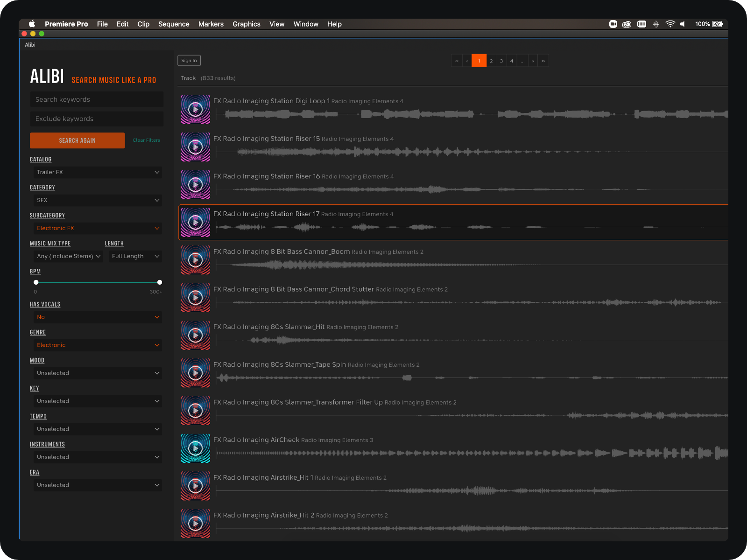Open the Graphics menu
This screenshot has height=560, width=747.
(x=247, y=24)
